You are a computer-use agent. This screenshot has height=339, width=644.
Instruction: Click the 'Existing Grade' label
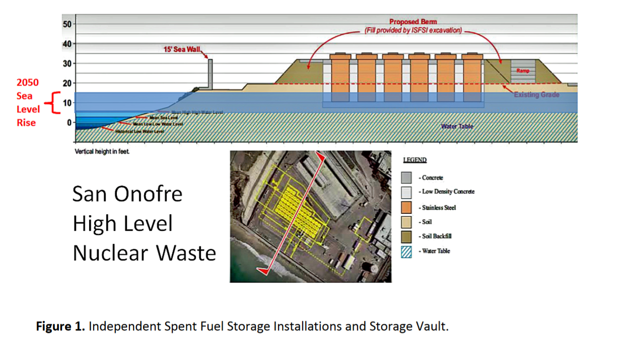(536, 95)
